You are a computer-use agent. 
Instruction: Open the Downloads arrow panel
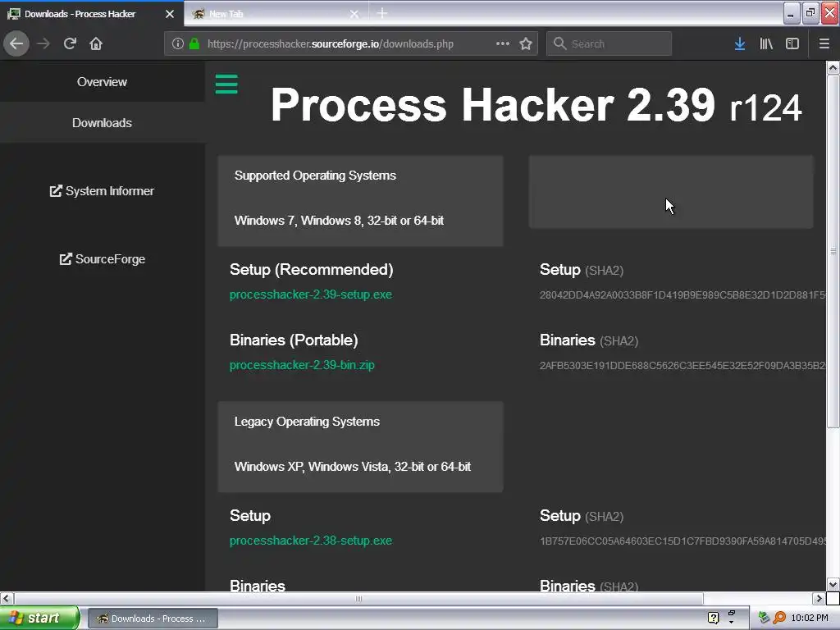tap(740, 43)
